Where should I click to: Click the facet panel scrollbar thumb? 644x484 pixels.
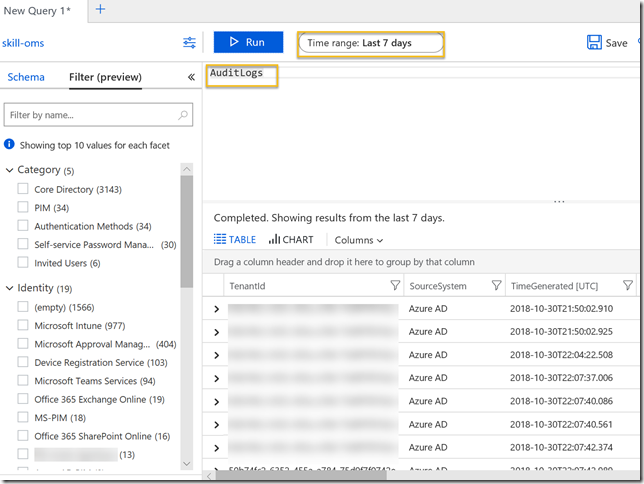[x=187, y=232]
